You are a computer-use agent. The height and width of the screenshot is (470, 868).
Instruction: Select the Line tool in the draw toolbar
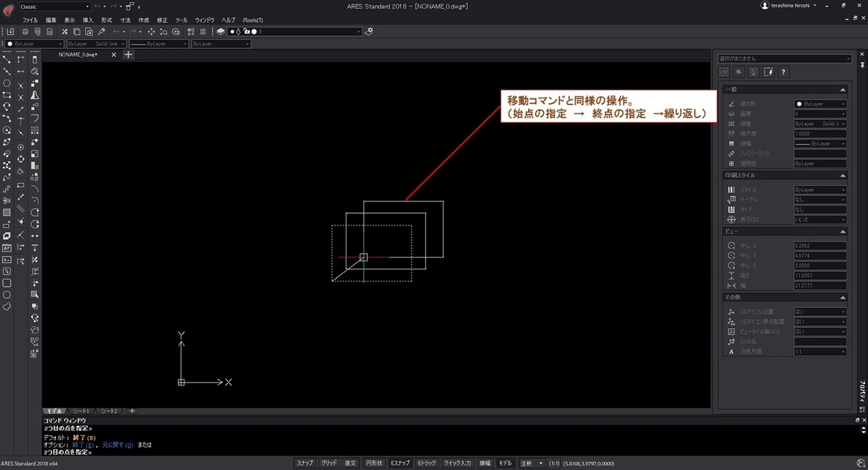click(x=7, y=59)
